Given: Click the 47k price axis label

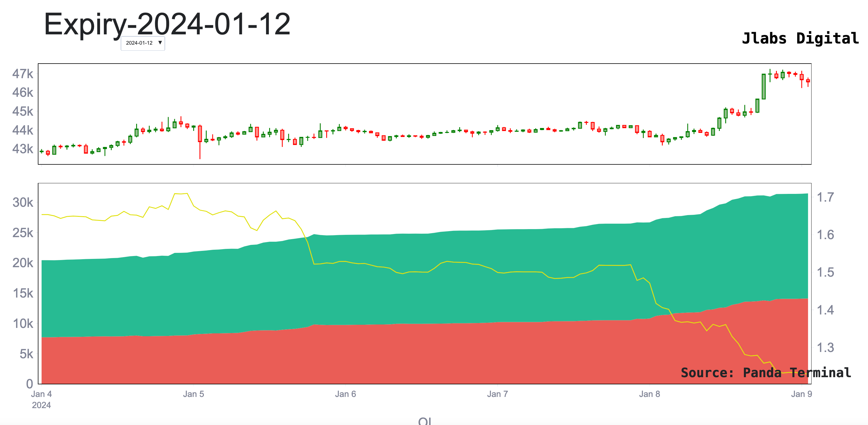Looking at the screenshot, I should click(23, 74).
